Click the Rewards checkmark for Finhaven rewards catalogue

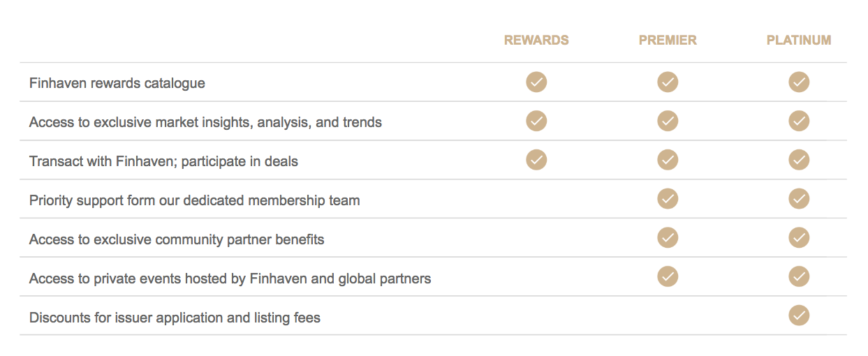pyautogui.click(x=536, y=82)
